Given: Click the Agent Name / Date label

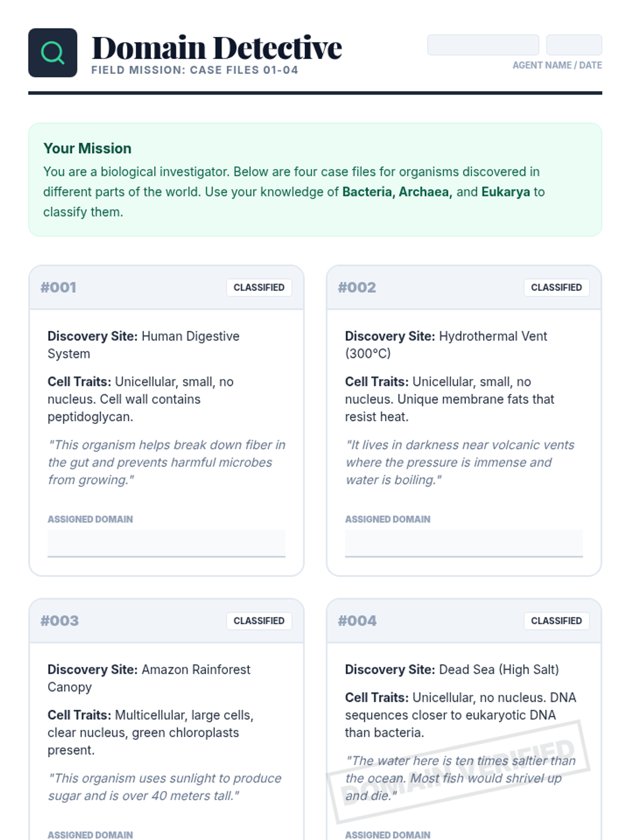Looking at the screenshot, I should click(557, 65).
